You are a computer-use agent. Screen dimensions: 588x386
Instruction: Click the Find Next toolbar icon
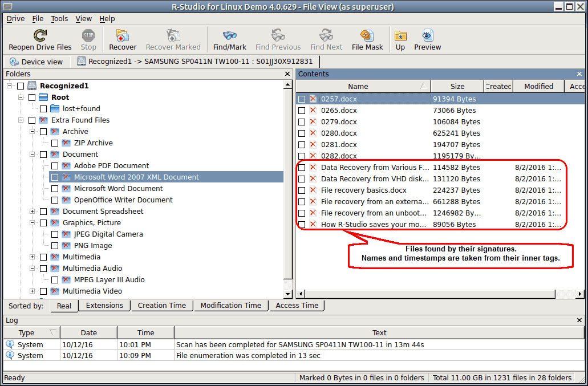pos(326,35)
